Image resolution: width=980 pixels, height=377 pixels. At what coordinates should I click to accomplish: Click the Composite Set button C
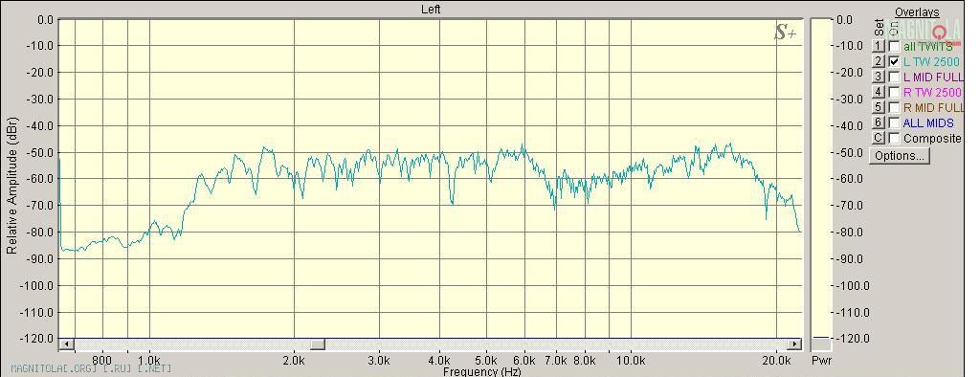(x=879, y=138)
